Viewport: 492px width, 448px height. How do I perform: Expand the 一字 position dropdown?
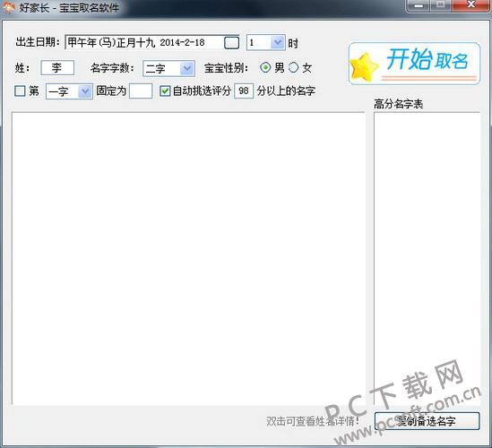[85, 91]
